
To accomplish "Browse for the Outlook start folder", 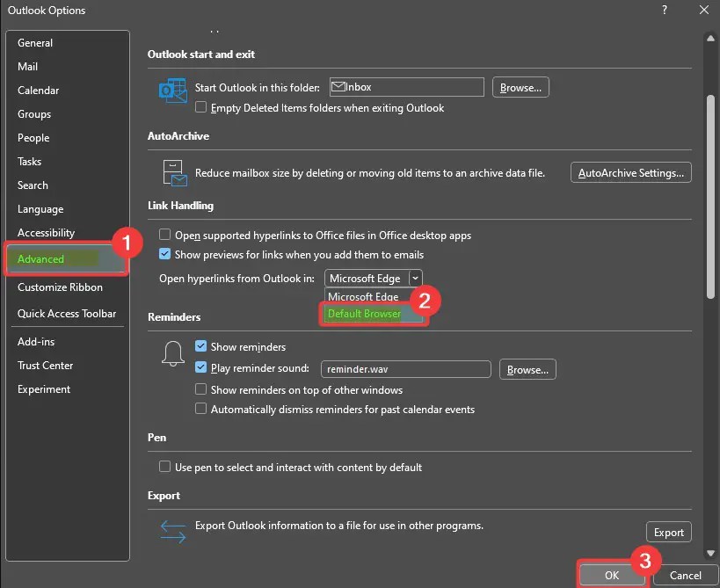I will tap(520, 87).
